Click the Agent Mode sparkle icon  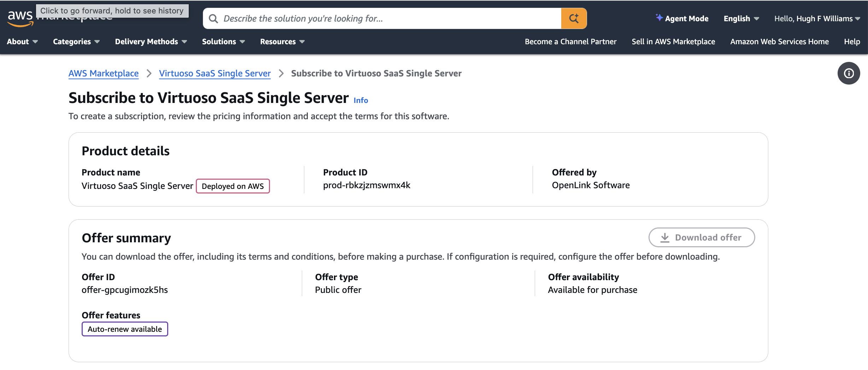point(659,17)
